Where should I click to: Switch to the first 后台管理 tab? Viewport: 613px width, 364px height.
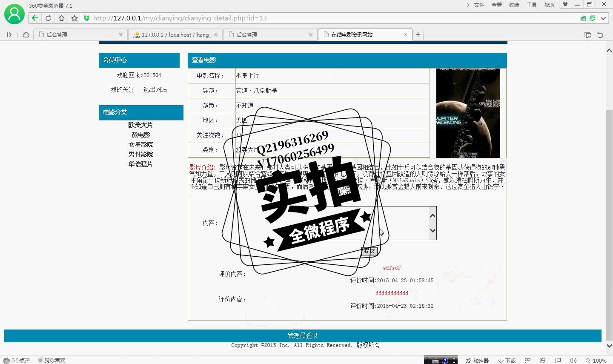coord(80,34)
